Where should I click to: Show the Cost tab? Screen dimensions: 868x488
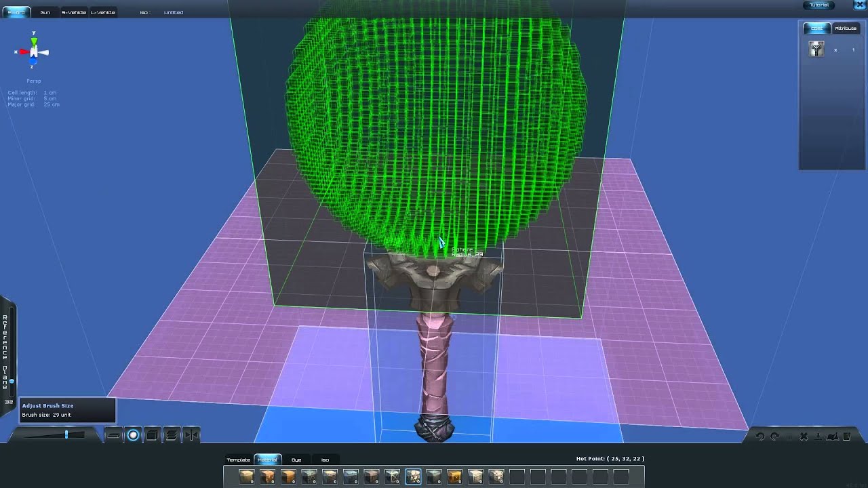[818, 28]
